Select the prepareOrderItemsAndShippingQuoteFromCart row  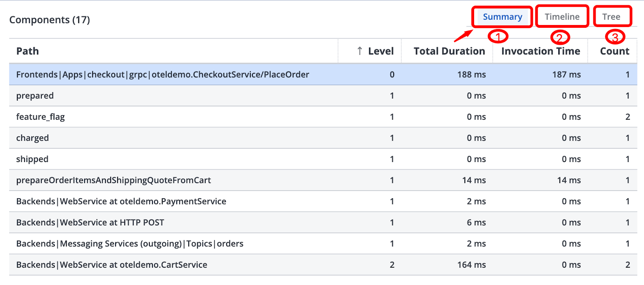114,180
